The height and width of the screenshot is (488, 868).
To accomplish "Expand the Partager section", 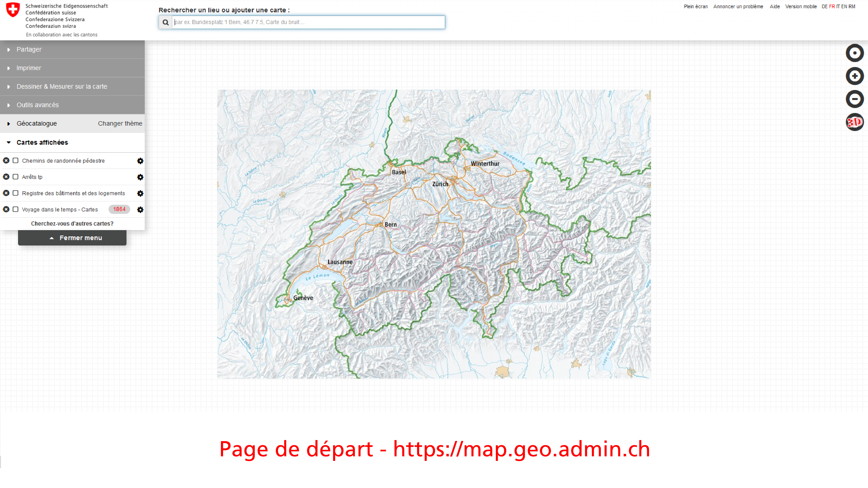I will tap(29, 49).
